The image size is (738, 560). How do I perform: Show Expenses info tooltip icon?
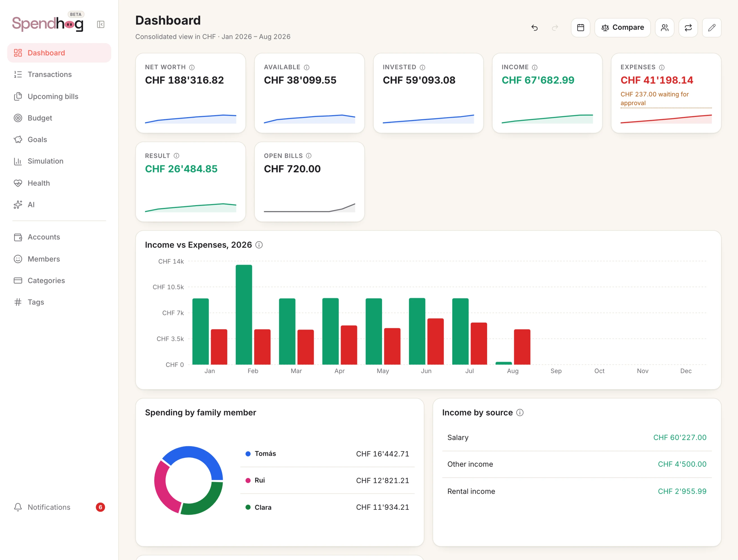click(x=662, y=67)
